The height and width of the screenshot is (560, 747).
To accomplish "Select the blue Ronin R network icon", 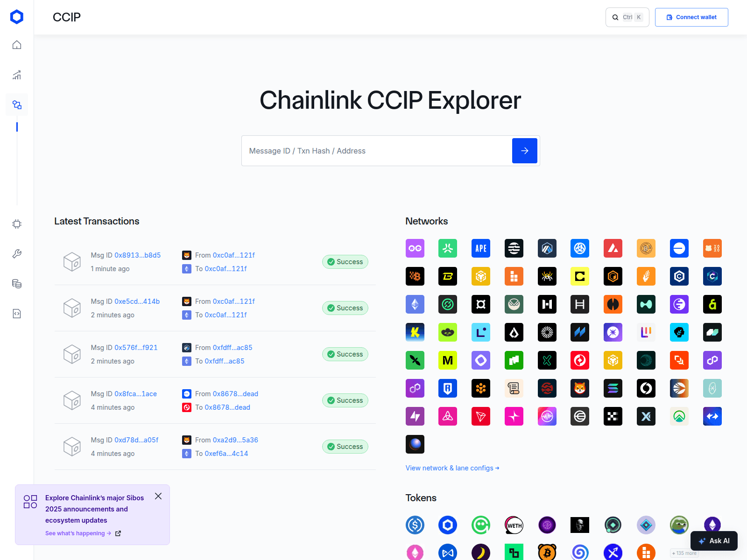I will click(x=448, y=388).
